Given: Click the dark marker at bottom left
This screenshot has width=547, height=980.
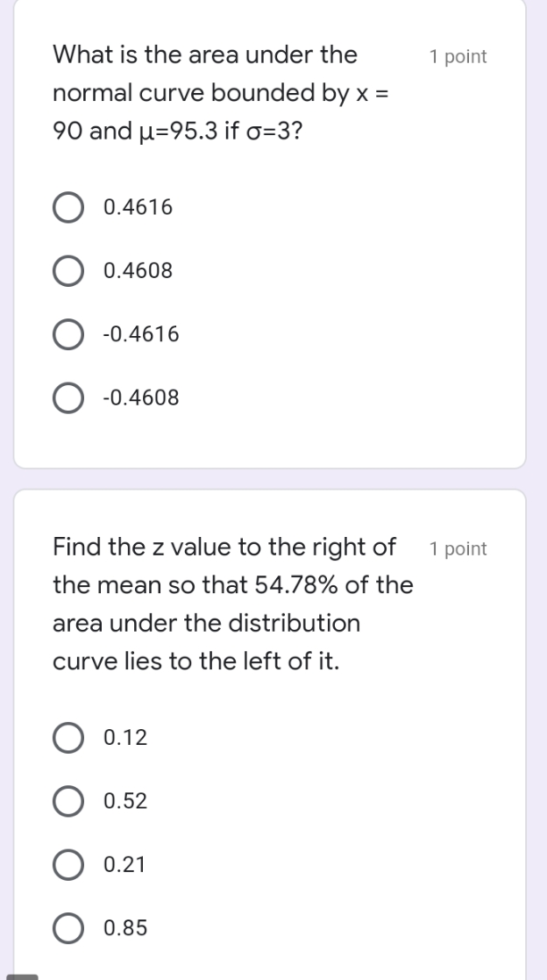Looking at the screenshot, I should (x=21, y=976).
